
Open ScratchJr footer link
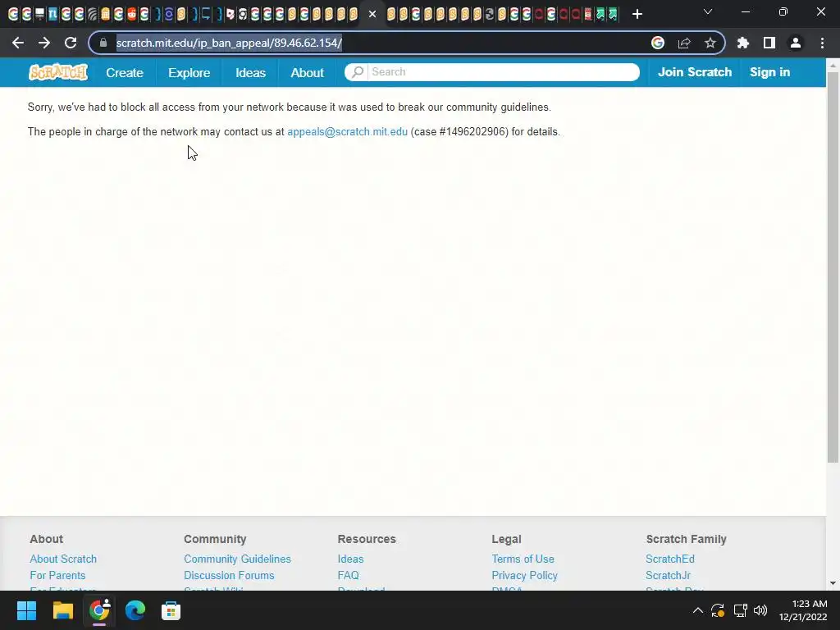(668, 575)
